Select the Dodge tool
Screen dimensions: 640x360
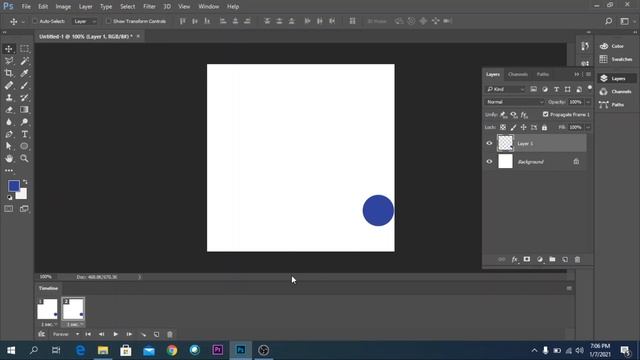point(24,122)
